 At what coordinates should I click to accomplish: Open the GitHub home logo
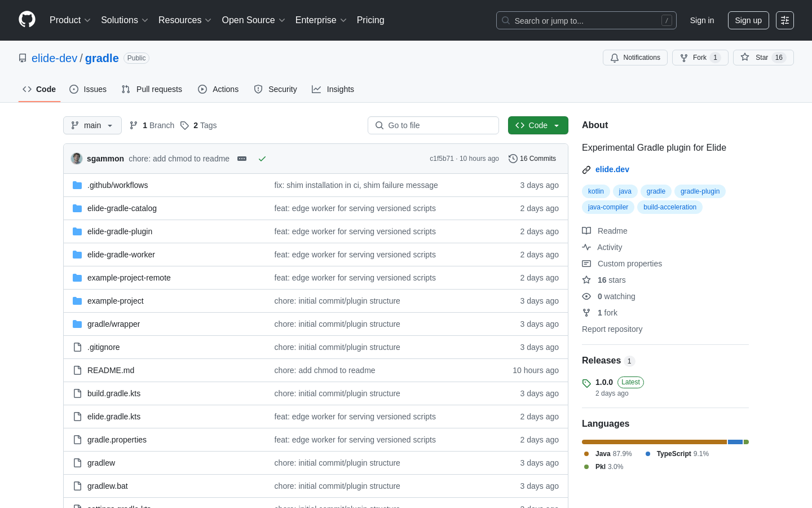click(x=27, y=20)
